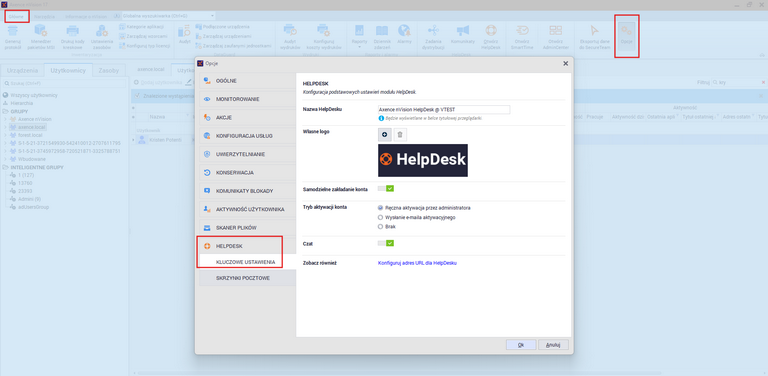Add custom logo with plus icon
Screen dimensions: 768x376
pyautogui.click(x=384, y=134)
